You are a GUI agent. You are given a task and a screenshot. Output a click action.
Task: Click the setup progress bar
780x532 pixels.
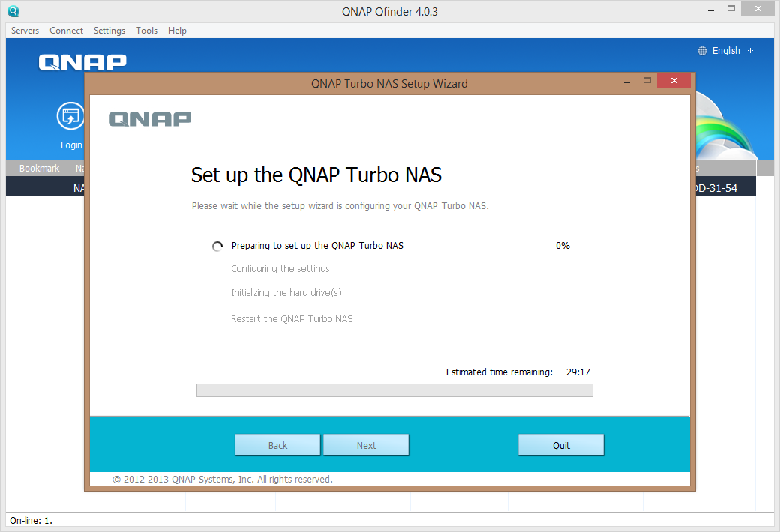click(x=394, y=390)
